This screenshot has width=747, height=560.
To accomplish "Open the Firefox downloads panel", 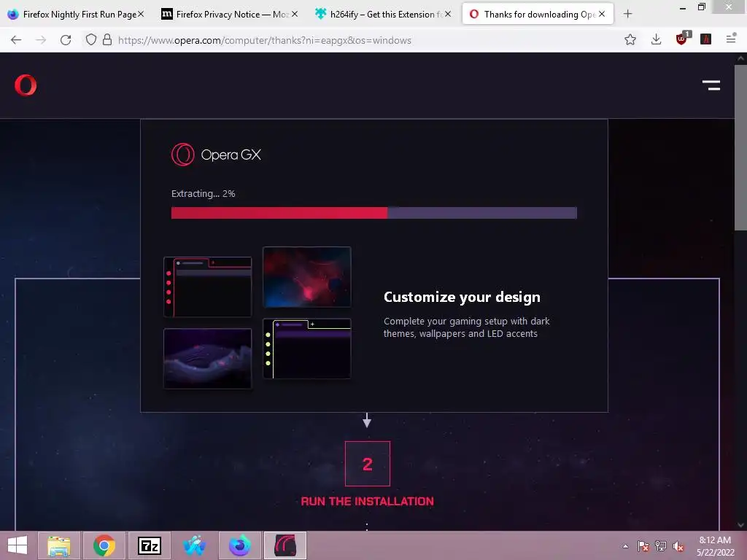I will (x=656, y=40).
